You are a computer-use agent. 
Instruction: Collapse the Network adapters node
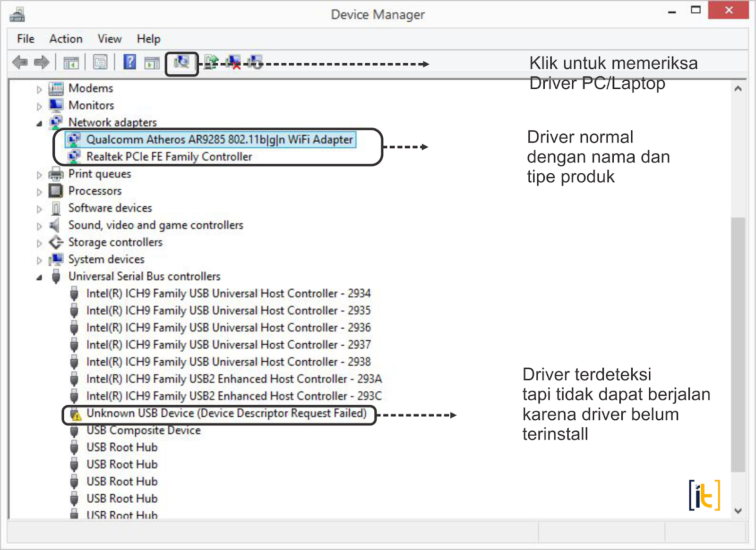pyautogui.click(x=39, y=124)
